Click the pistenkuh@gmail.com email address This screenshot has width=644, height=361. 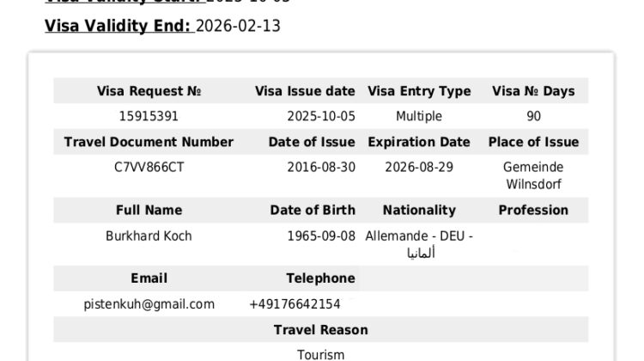[x=149, y=304]
